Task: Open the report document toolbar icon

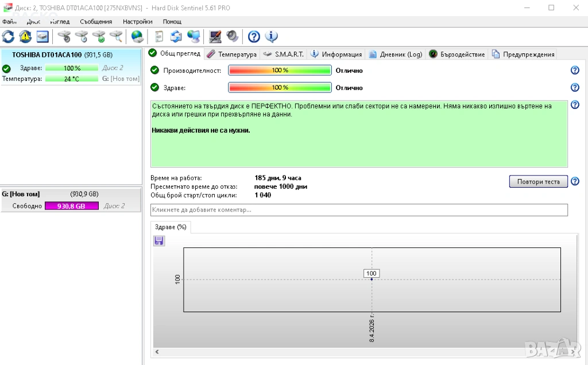Action: [x=159, y=37]
